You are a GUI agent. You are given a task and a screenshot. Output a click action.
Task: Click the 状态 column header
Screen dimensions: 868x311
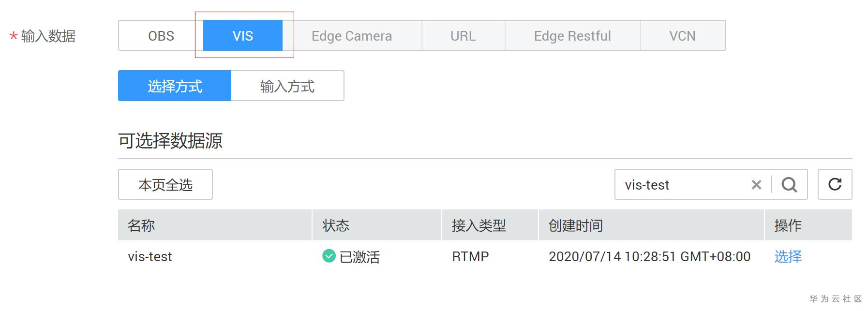point(336,225)
